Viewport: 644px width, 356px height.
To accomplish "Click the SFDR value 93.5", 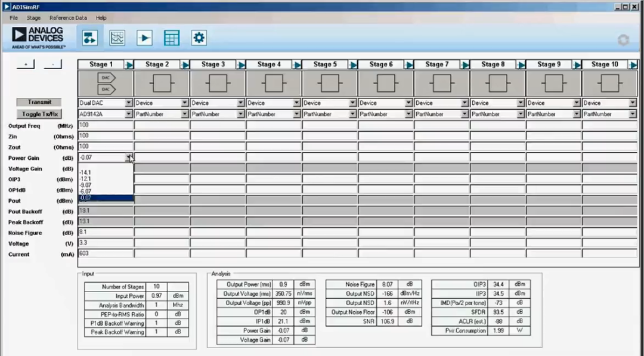I will (499, 312).
